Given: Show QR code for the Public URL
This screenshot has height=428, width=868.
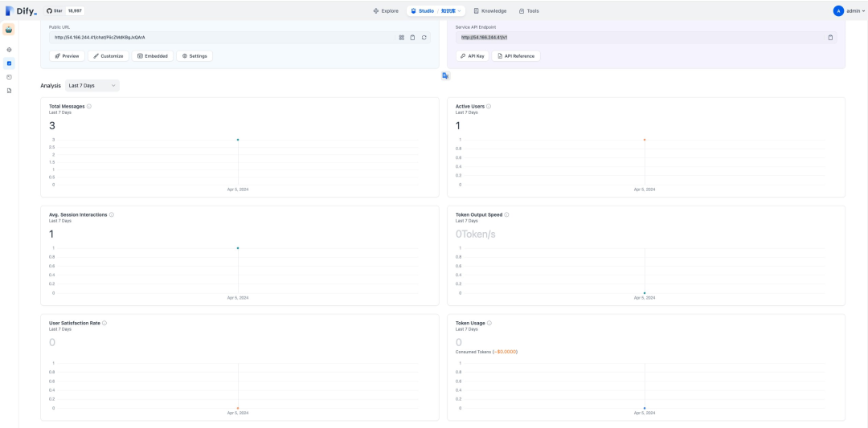Looking at the screenshot, I should [x=402, y=38].
